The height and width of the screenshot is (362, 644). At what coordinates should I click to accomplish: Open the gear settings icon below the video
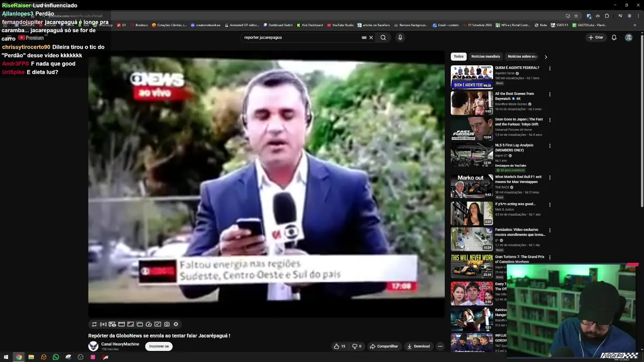[x=176, y=324]
